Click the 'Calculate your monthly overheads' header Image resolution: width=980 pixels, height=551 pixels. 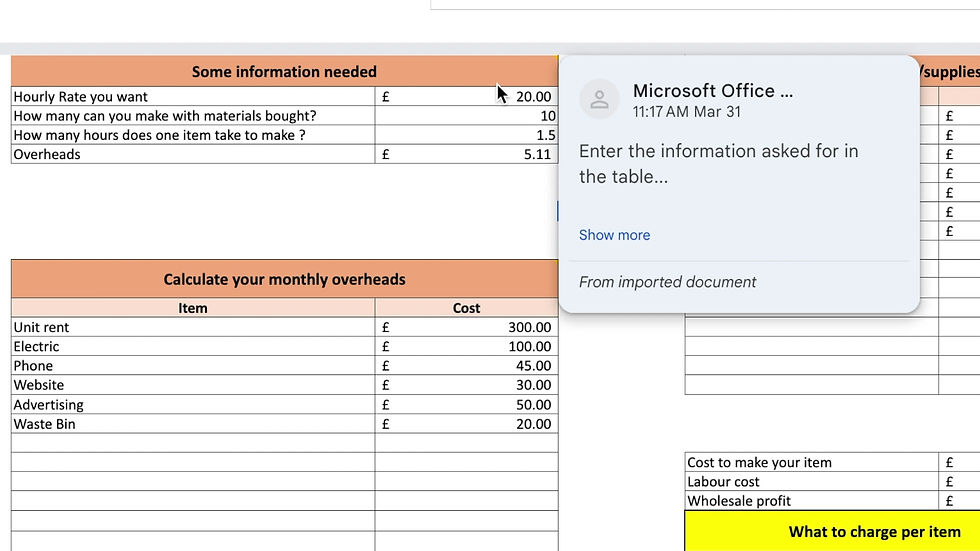(284, 279)
